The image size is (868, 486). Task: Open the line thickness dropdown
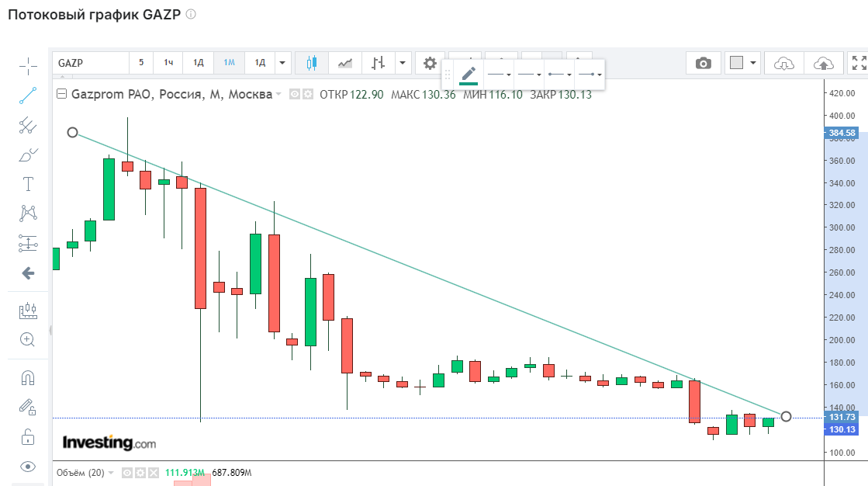[529, 75]
